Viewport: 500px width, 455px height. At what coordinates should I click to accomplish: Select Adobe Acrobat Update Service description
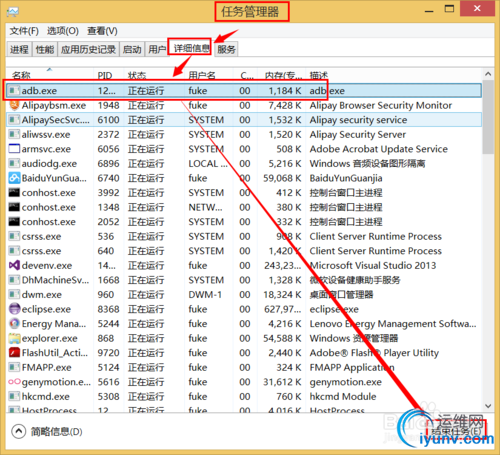379,149
